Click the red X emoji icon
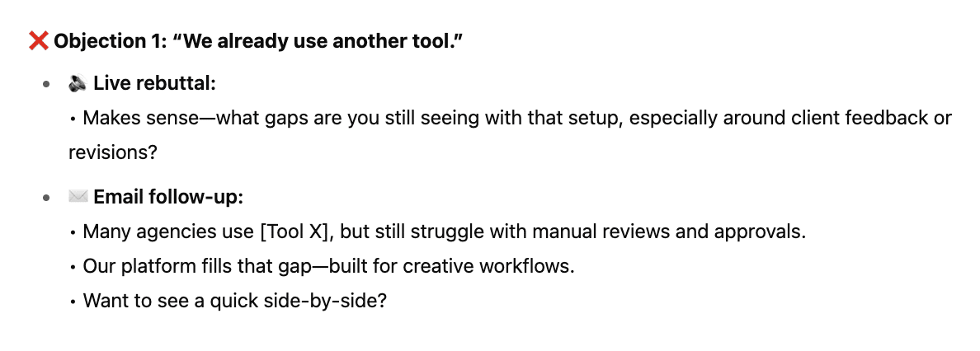 click(x=39, y=42)
